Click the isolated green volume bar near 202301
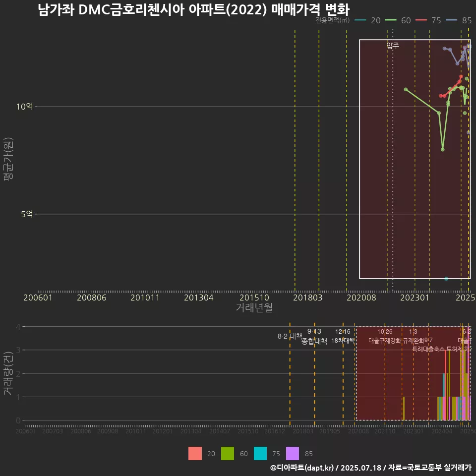The width and height of the screenshot is (476, 476). 404,409
